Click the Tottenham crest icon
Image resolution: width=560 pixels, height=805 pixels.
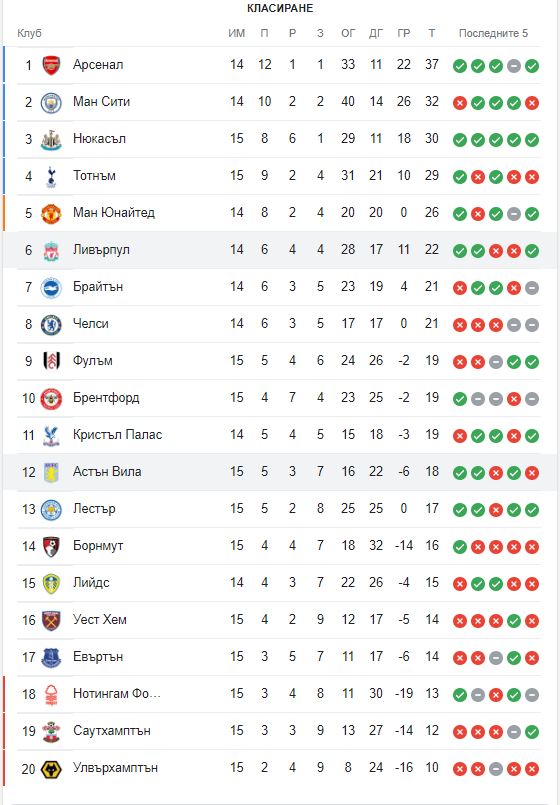[51, 176]
